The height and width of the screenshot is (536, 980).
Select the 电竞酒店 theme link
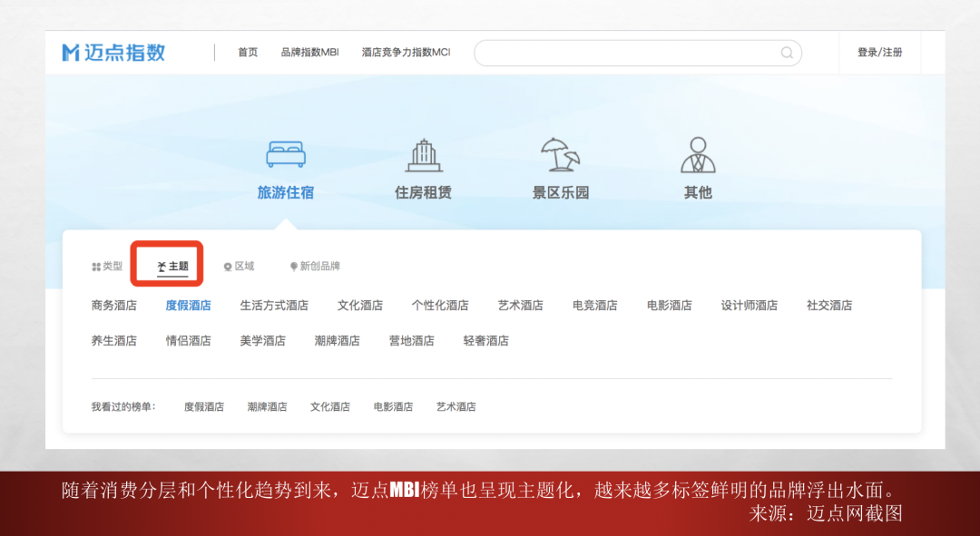coord(594,306)
